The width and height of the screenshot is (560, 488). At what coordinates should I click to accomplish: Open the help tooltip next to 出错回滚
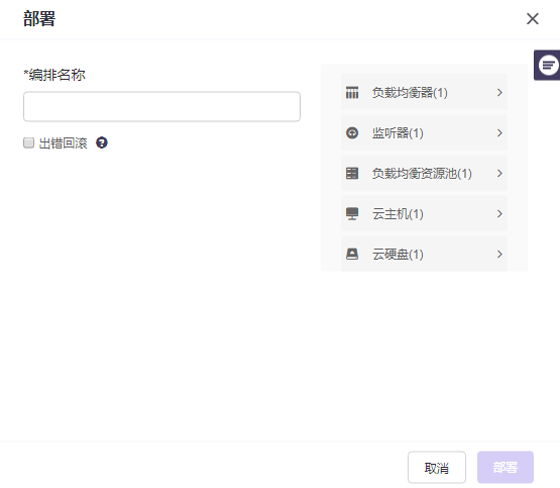(102, 143)
